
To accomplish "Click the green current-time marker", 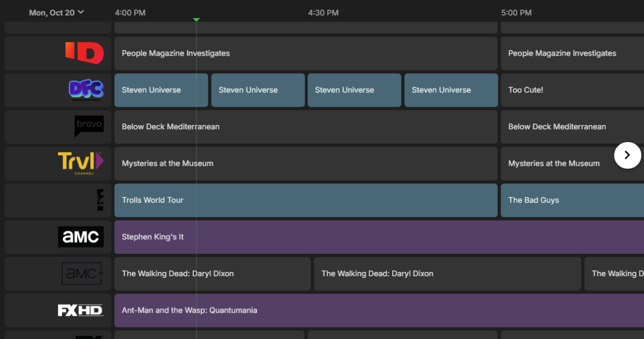I will tap(196, 20).
